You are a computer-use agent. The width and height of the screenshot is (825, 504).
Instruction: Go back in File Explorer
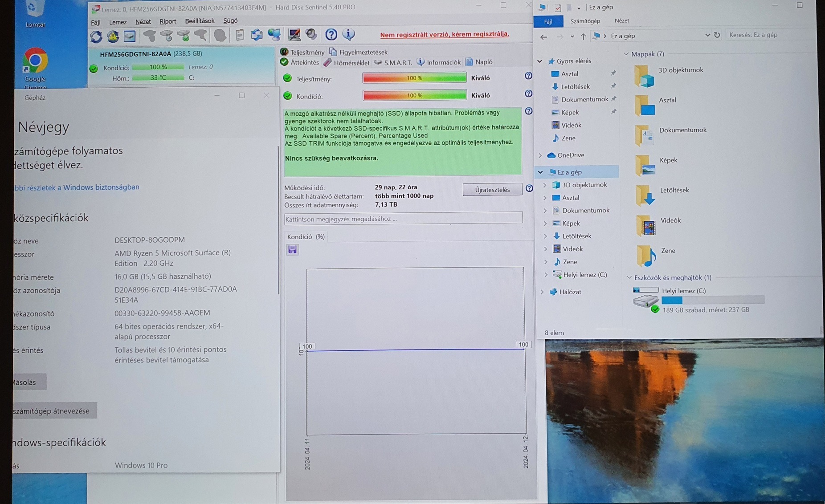tap(543, 37)
